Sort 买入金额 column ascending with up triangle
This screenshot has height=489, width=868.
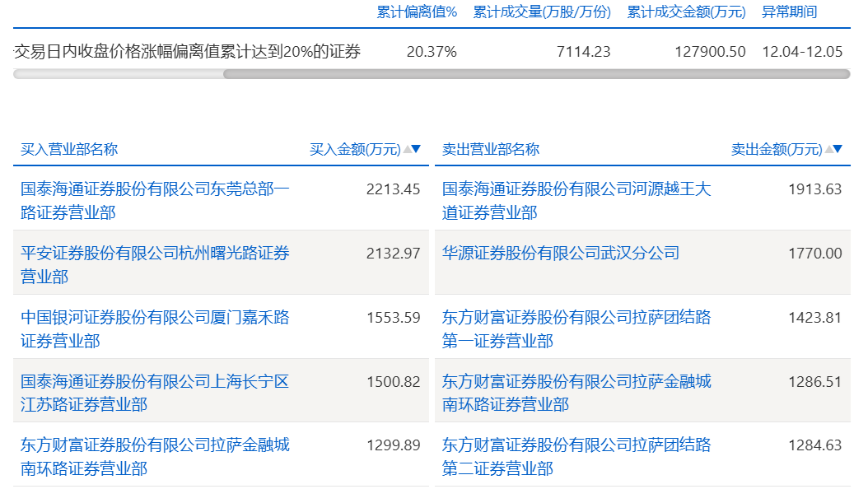(408, 149)
